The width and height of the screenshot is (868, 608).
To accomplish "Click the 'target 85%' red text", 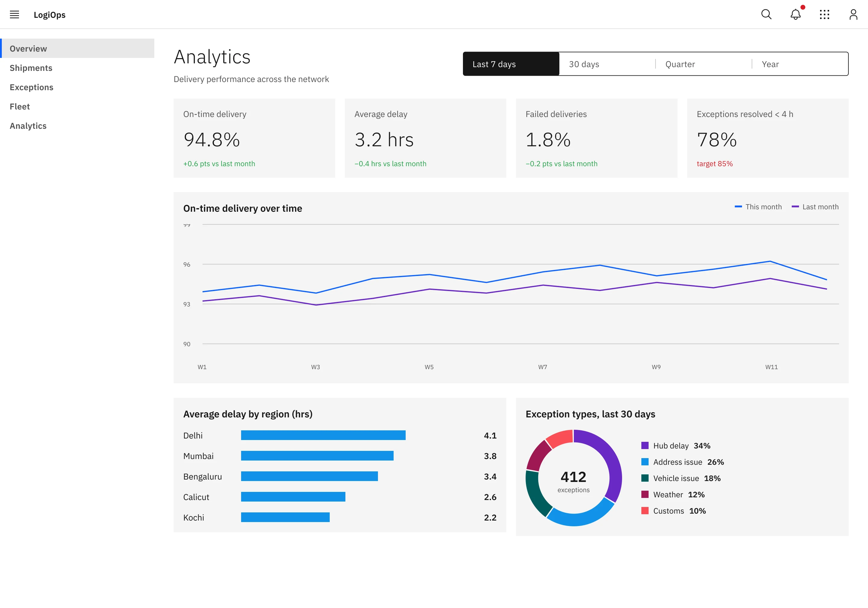I will (x=715, y=163).
